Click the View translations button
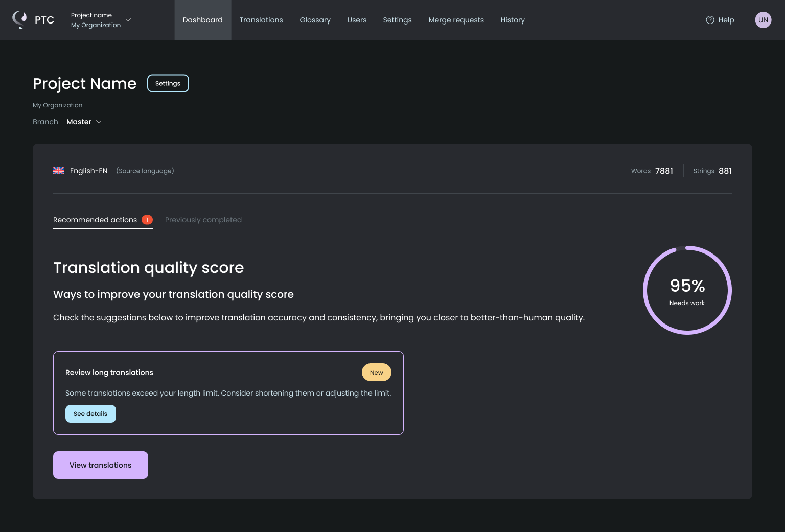The width and height of the screenshot is (785, 532). (x=101, y=465)
